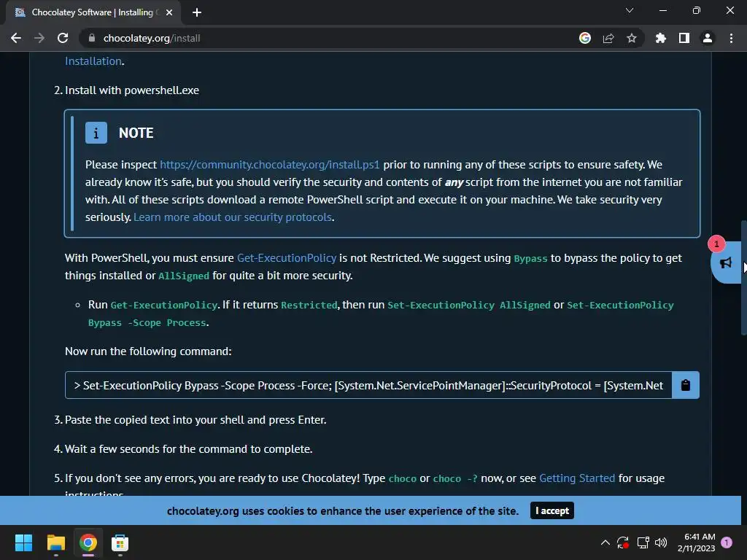The width and height of the screenshot is (747, 560).
Task: Open the Getting Started link
Action: pos(577,478)
